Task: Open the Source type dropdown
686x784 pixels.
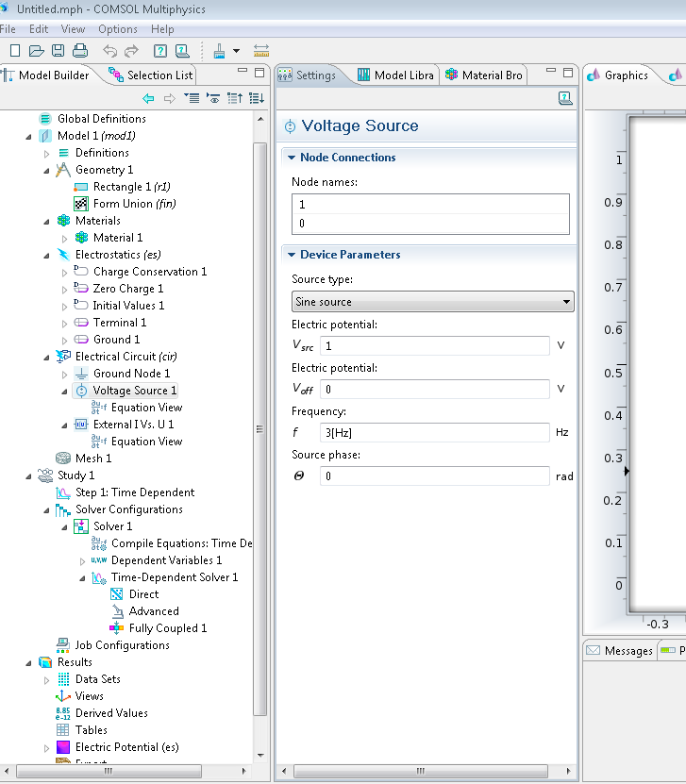Action: (x=433, y=302)
